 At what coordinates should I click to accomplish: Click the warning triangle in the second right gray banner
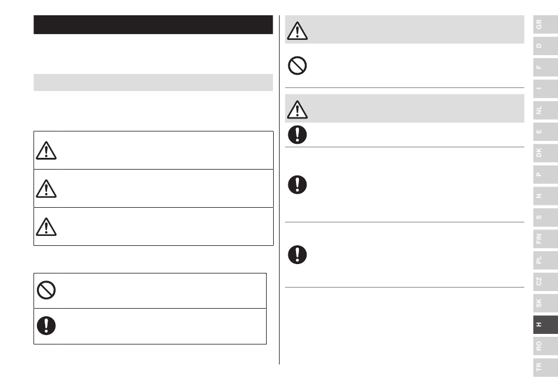pyautogui.click(x=297, y=110)
